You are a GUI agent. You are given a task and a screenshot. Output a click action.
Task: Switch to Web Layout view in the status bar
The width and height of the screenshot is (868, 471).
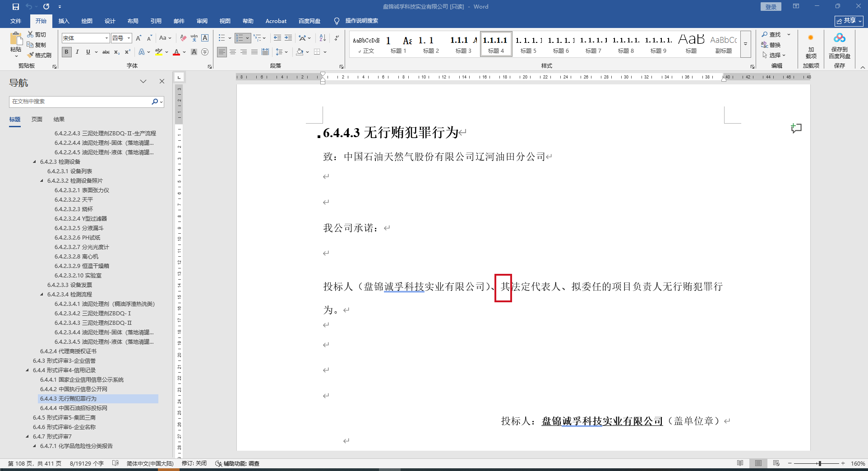[776, 463]
